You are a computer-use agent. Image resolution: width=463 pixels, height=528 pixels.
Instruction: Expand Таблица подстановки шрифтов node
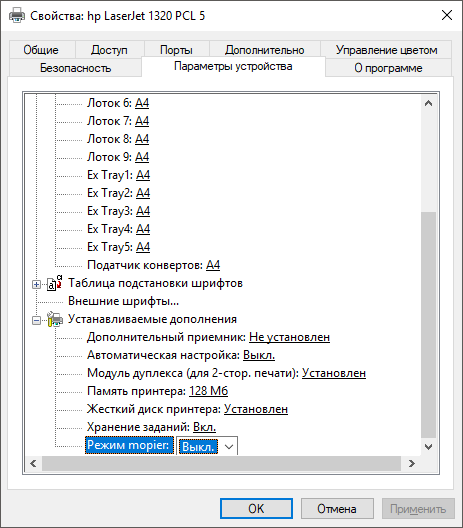point(36,285)
